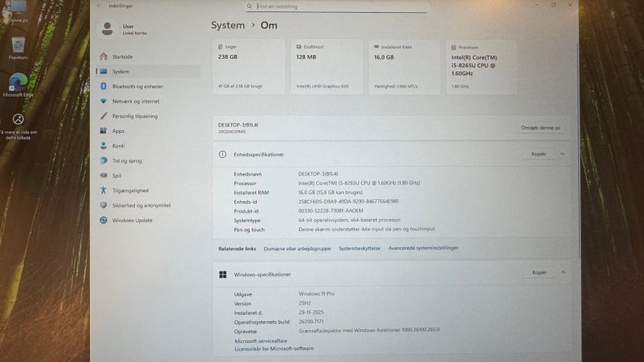This screenshot has width=644, height=362.
Task: Click the User account avatar
Action: (x=107, y=29)
